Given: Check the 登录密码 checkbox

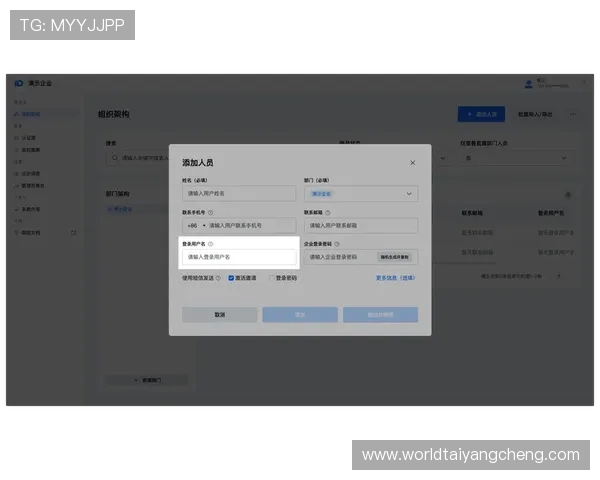Looking at the screenshot, I should click(270, 278).
